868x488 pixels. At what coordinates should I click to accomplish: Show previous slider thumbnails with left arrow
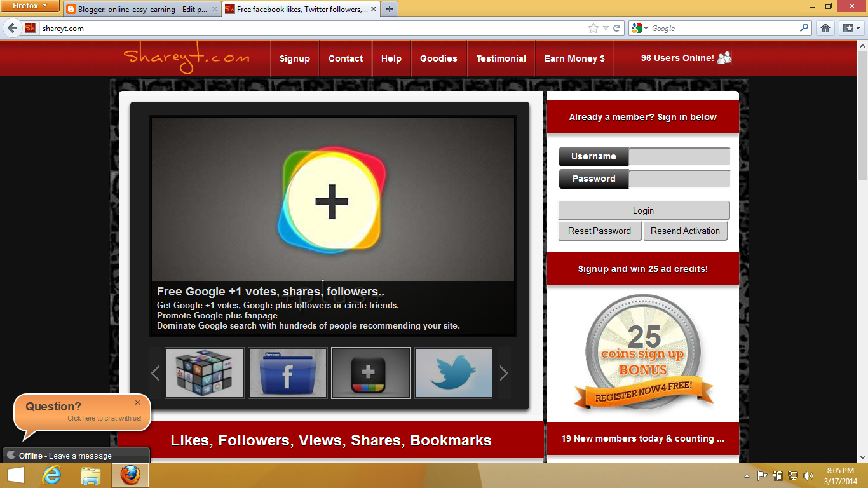155,373
